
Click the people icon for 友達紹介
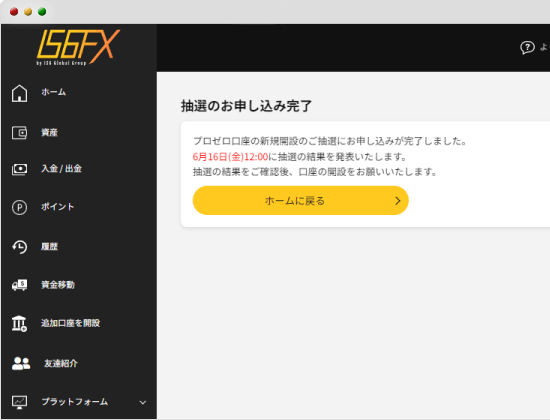[21, 364]
